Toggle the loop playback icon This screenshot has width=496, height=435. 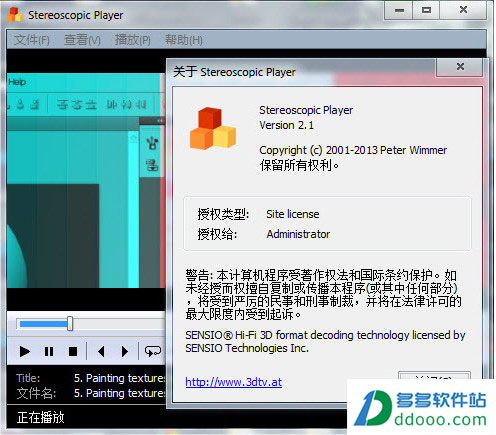(153, 351)
